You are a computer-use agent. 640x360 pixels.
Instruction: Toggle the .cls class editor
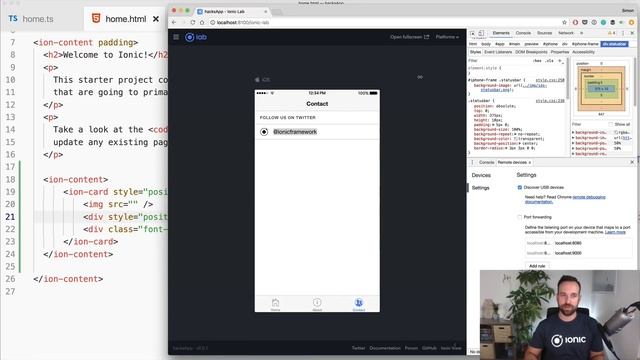pos(549,61)
